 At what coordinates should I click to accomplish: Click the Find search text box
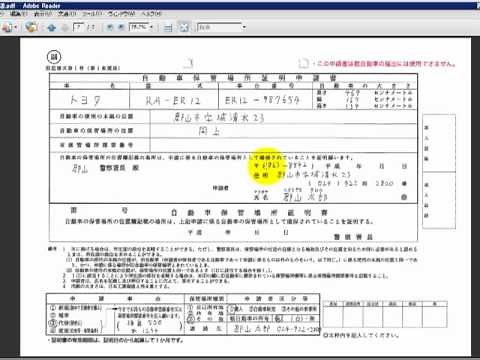tap(219, 27)
